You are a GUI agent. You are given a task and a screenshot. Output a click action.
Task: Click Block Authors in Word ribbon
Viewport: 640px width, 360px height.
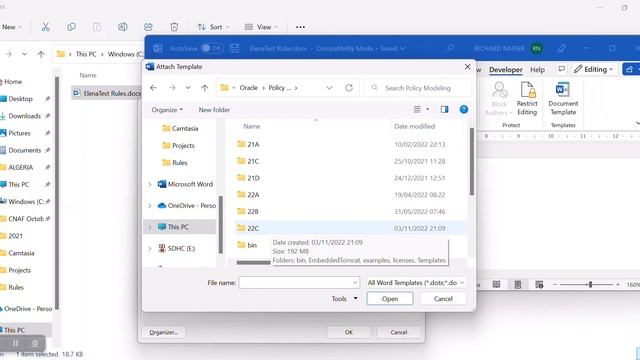click(x=499, y=99)
